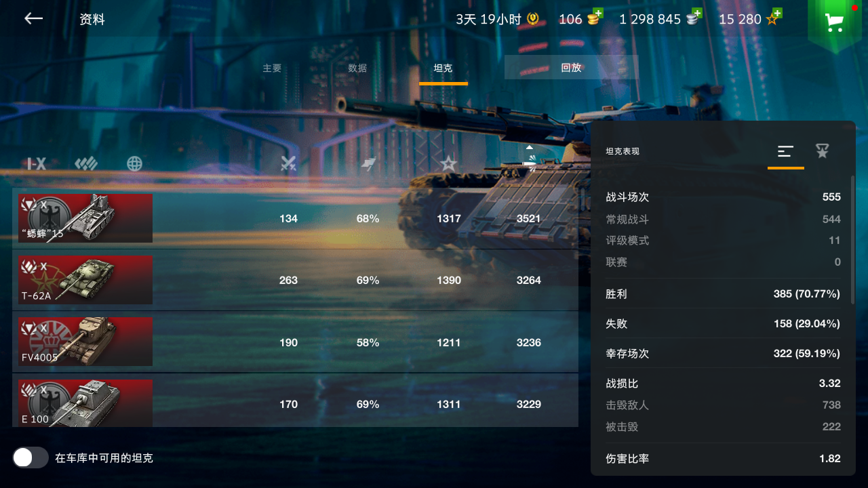The image size is (868, 488).
Task: Filter tanks by vehicle type icon
Action: pos(86,163)
